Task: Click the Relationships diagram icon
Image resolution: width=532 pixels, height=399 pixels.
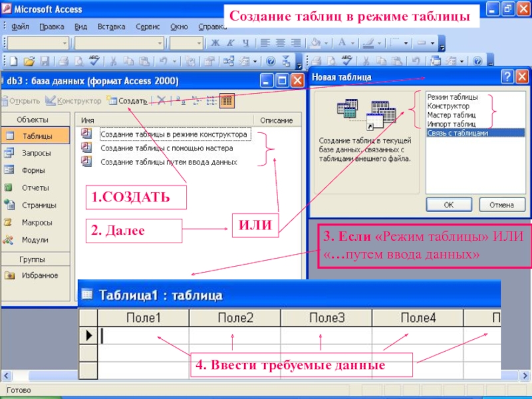Action: click(228, 61)
